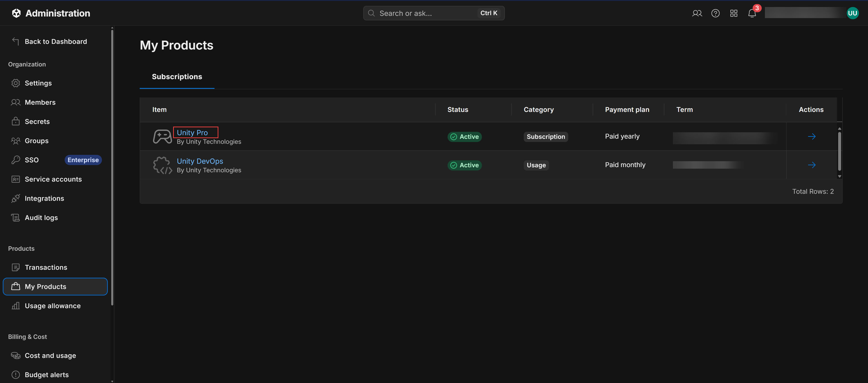Click the SSO key icon
The width and height of the screenshot is (868, 383).
point(16,160)
